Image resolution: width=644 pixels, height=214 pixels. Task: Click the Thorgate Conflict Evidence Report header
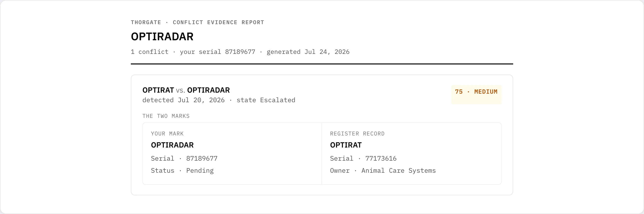pos(197,22)
